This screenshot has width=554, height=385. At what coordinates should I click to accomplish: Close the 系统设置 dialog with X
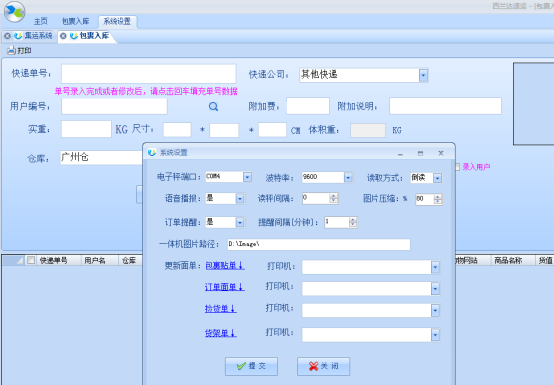pos(441,153)
